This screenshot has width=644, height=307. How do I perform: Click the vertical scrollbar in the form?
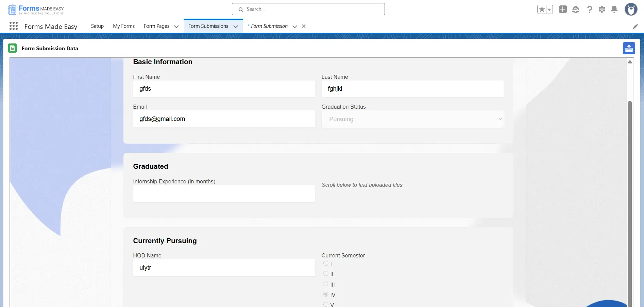630,204
